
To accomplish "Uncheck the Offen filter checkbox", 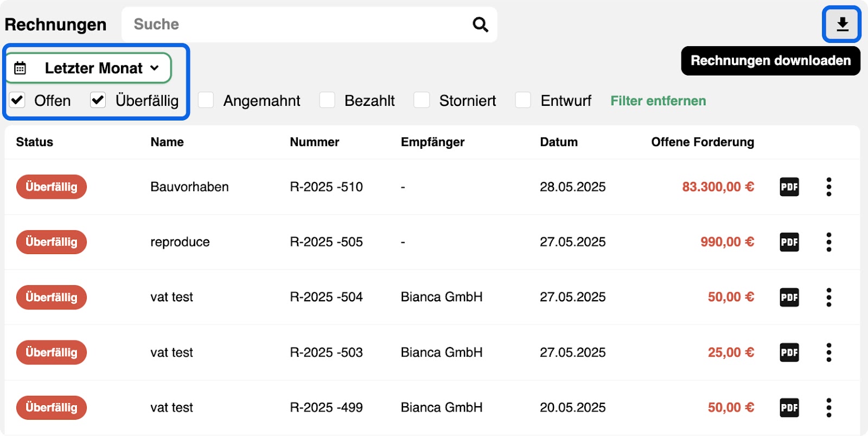I will [x=17, y=100].
